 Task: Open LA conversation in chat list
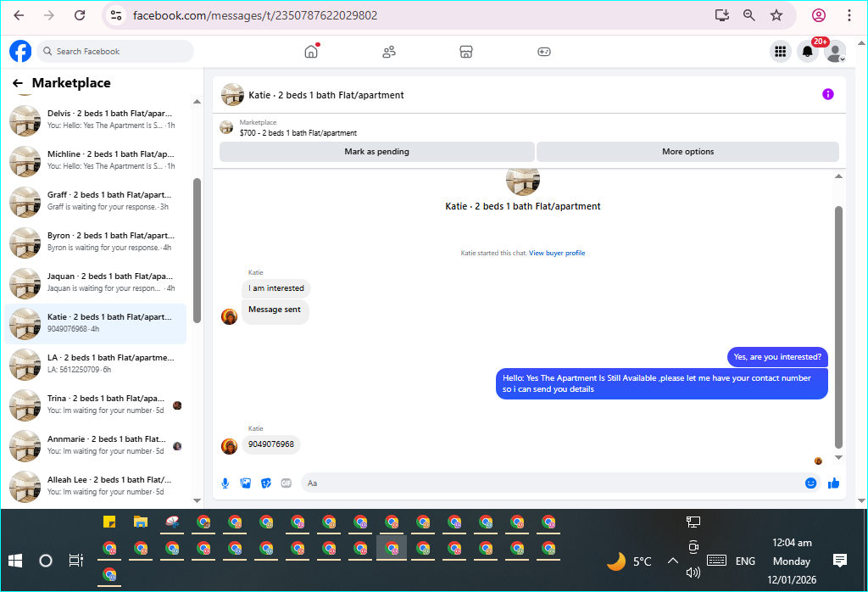click(95, 365)
